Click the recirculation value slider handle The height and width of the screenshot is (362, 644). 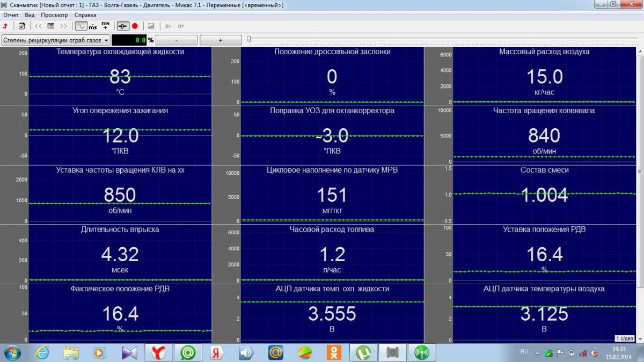click(x=249, y=39)
